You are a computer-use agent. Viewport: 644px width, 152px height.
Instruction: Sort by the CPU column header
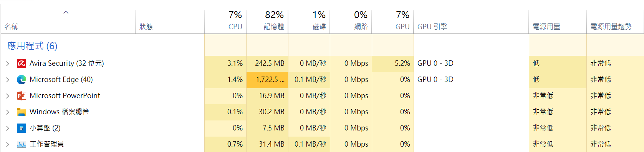point(225,22)
